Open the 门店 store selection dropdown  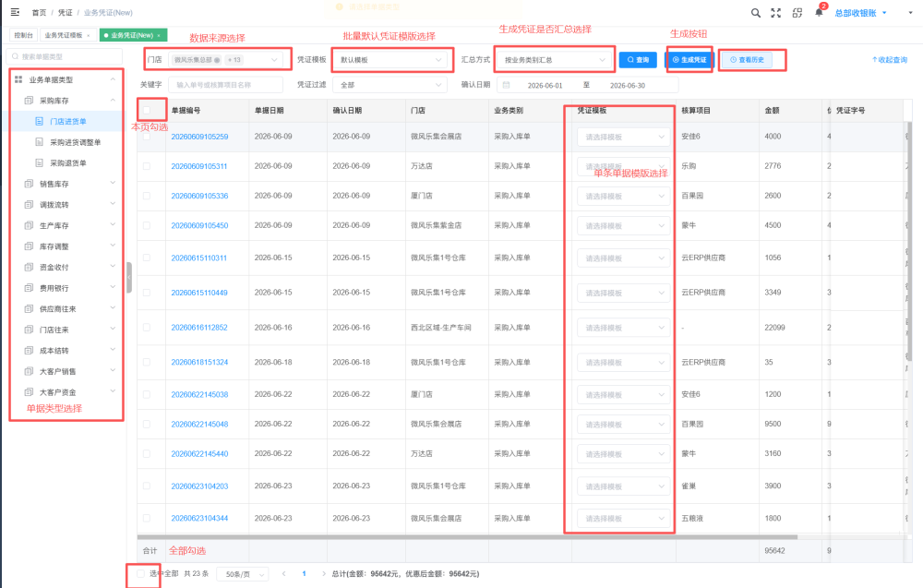(x=225, y=59)
